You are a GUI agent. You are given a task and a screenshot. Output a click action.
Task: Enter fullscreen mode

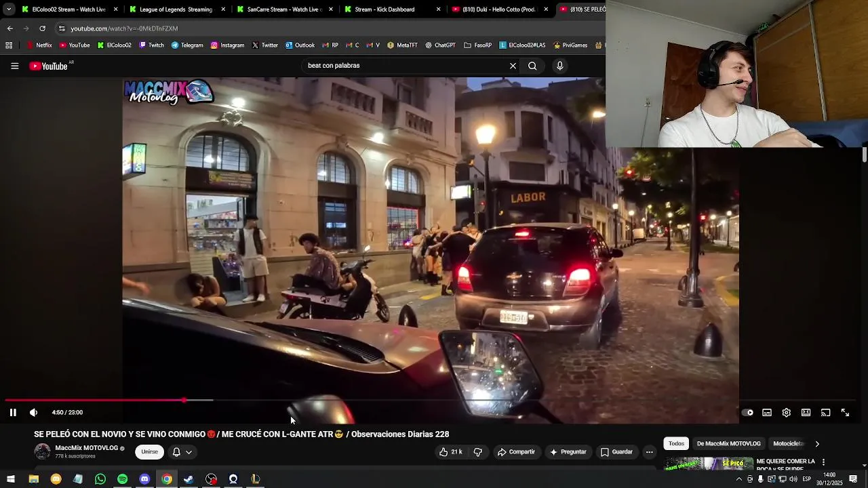point(846,412)
